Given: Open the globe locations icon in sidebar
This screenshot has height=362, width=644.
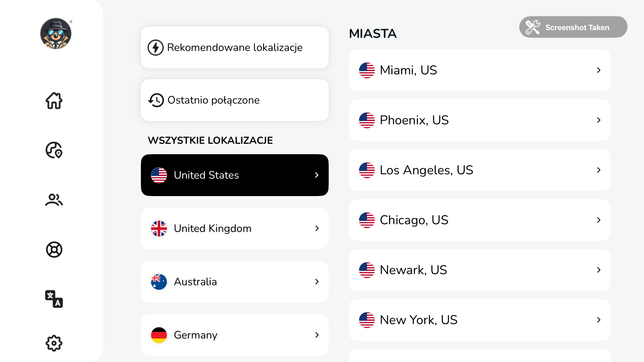Looking at the screenshot, I should [54, 150].
